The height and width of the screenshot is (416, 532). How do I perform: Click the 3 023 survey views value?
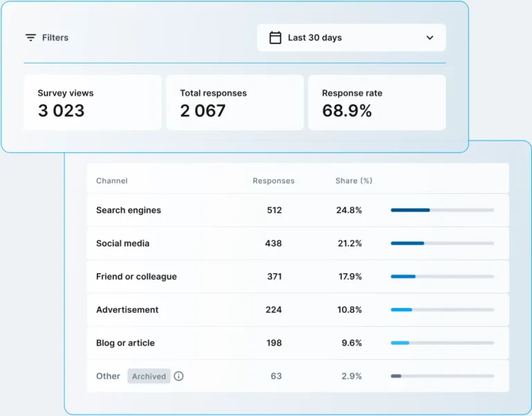(61, 111)
